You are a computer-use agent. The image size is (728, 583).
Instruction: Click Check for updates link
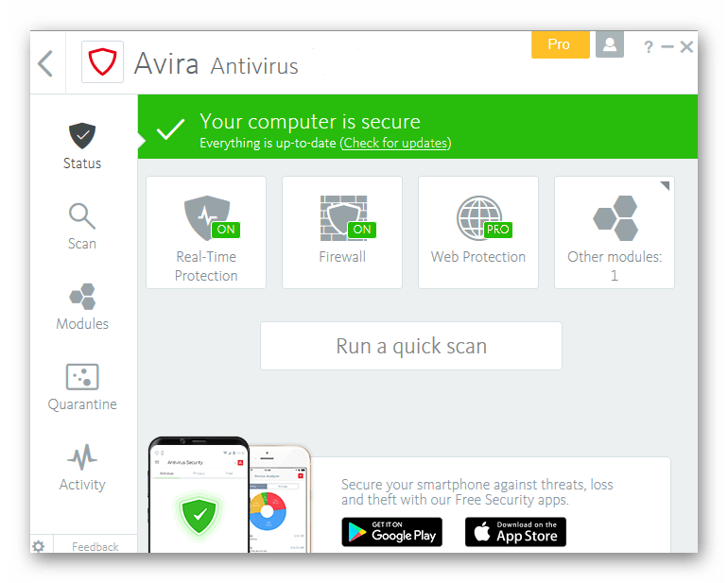[x=395, y=143]
